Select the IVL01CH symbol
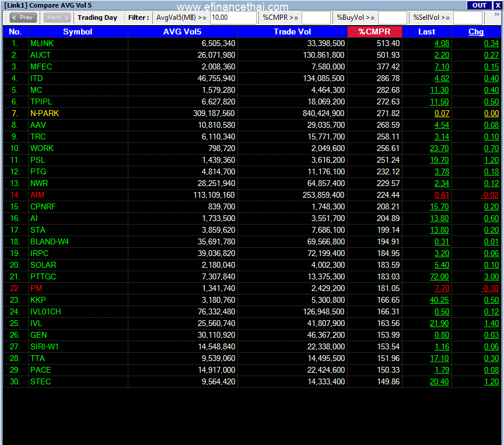 point(45,311)
